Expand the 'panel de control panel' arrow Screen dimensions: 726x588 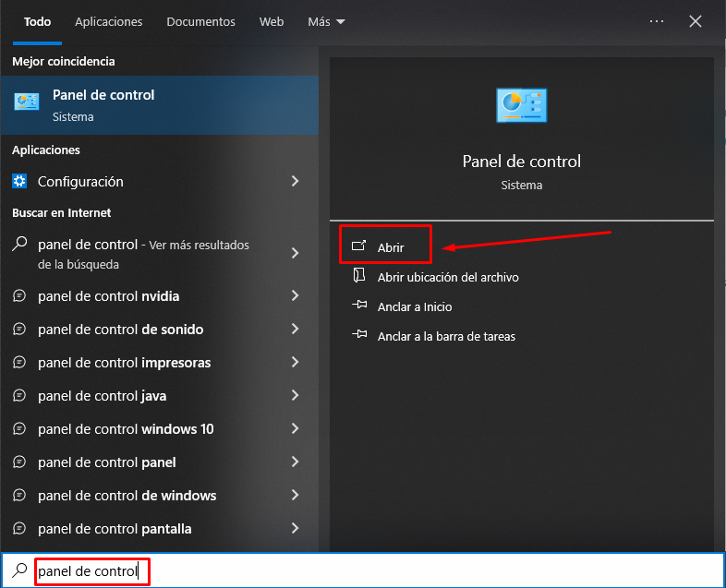296,462
